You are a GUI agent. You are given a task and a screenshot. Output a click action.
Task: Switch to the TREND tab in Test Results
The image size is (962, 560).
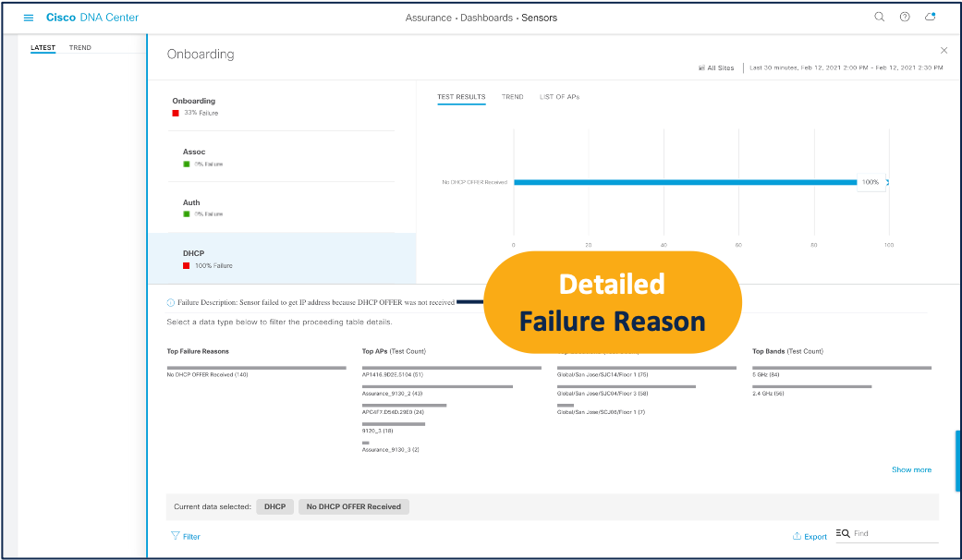click(512, 97)
